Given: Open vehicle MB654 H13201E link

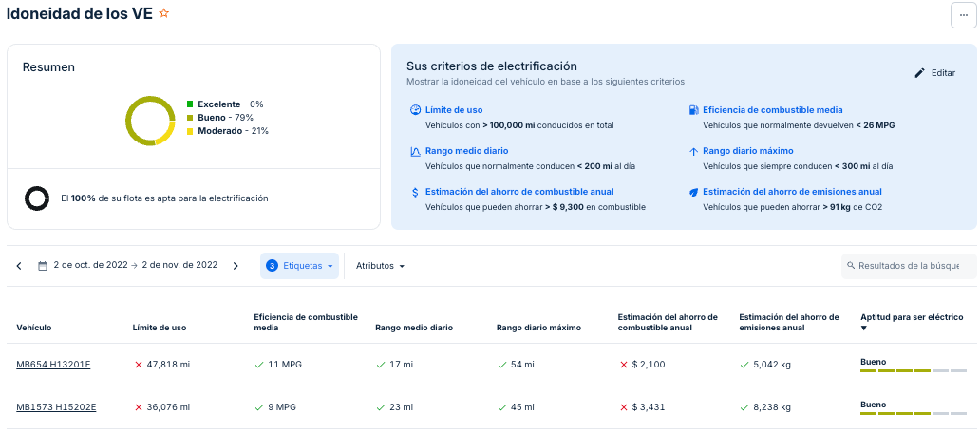Looking at the screenshot, I should tap(53, 365).
